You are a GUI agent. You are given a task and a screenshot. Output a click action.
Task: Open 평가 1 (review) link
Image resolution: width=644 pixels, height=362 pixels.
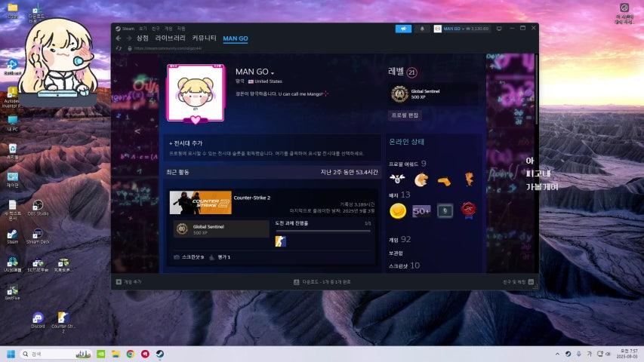coord(220,257)
